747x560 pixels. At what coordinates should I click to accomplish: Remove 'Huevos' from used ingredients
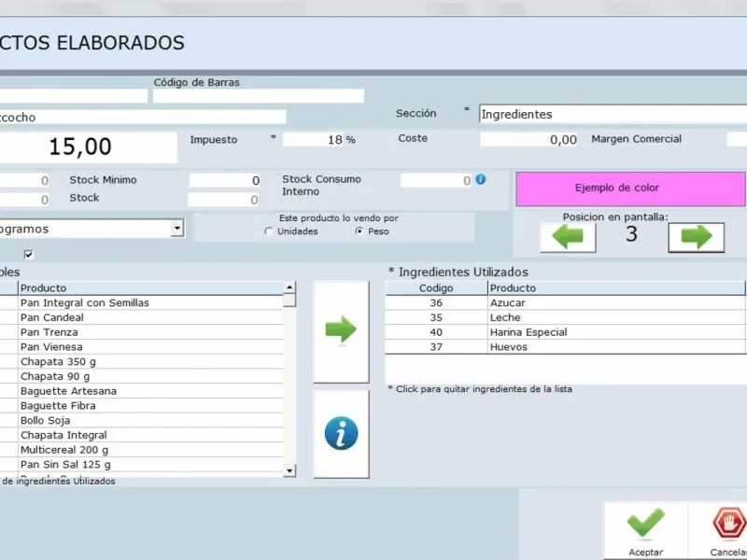565,347
